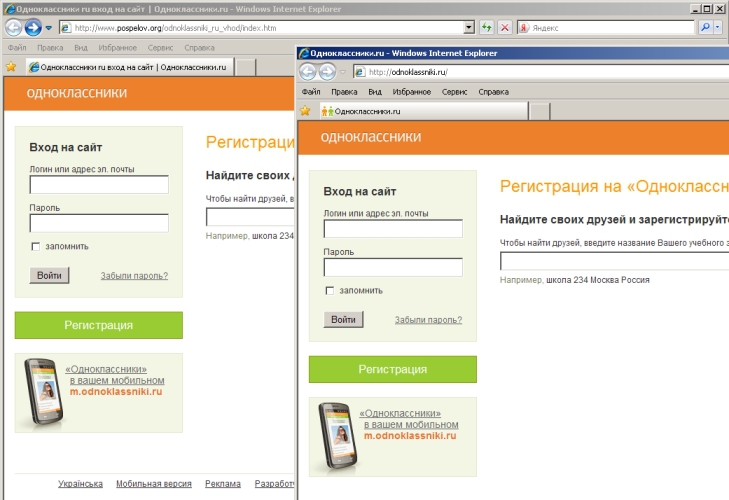Select Одноклассники.ru tab in front window
The image size is (729, 500).
[x=424, y=111]
